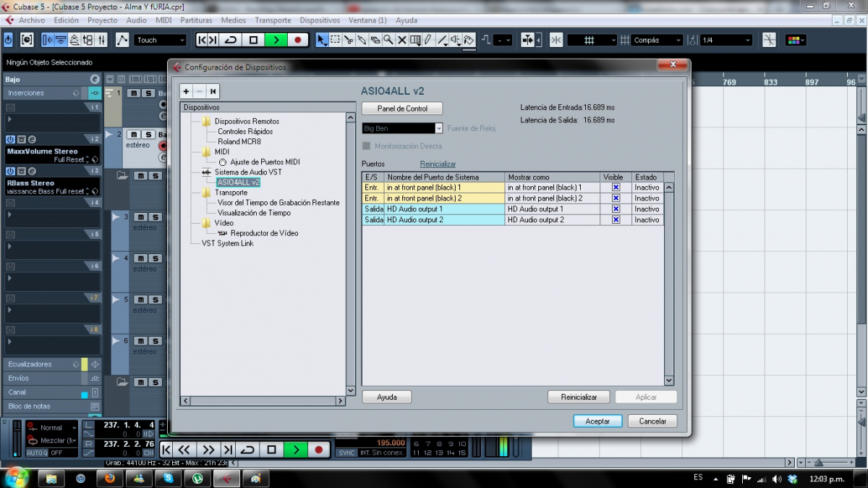Open the Proyecto menu

coord(102,20)
